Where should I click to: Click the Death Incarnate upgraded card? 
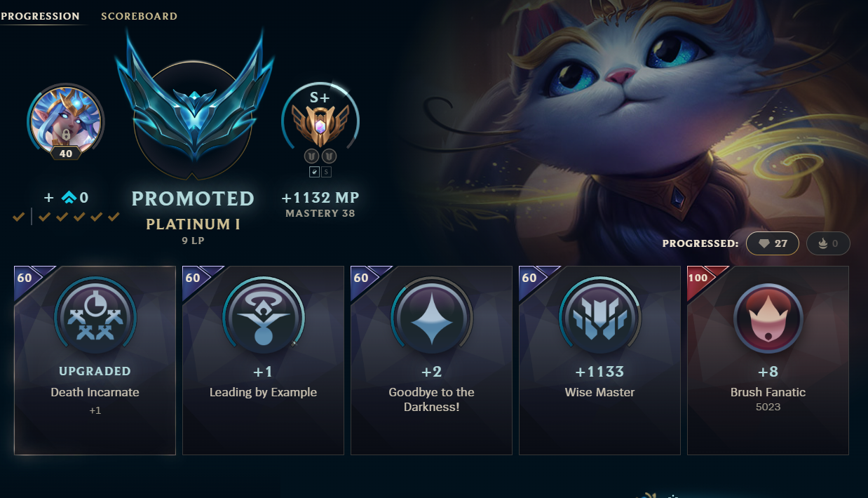click(x=95, y=361)
